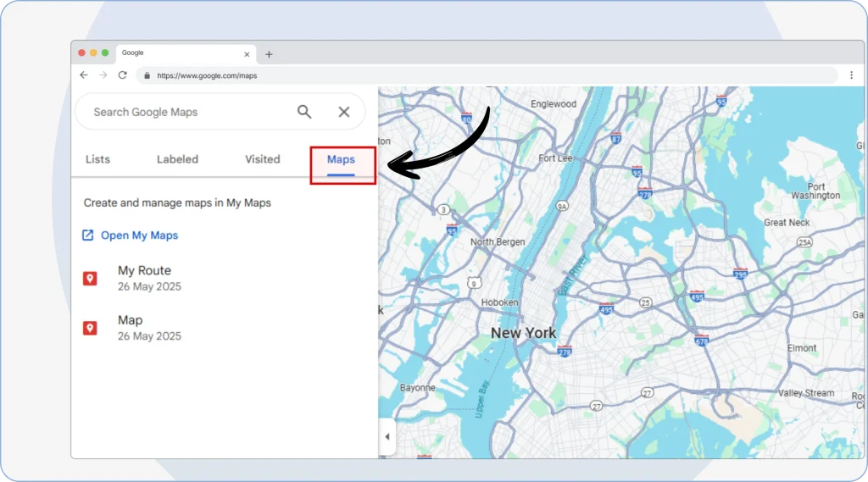
Task: Click the browser forward arrow
Action: (x=103, y=75)
